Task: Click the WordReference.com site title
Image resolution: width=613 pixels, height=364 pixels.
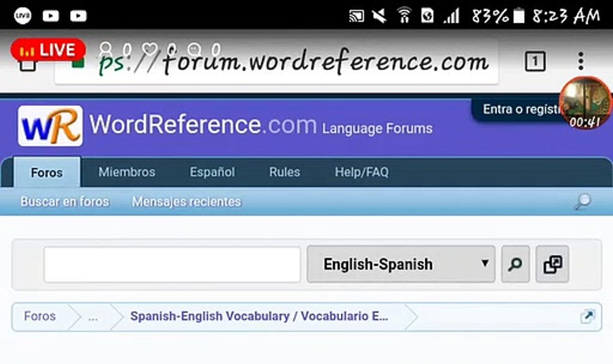Action: click(x=203, y=124)
